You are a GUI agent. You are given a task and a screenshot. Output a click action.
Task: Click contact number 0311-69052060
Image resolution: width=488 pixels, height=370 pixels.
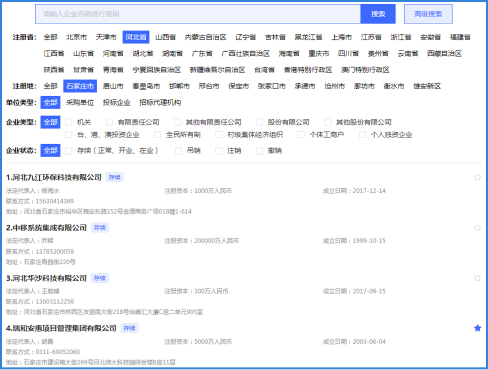point(58,352)
